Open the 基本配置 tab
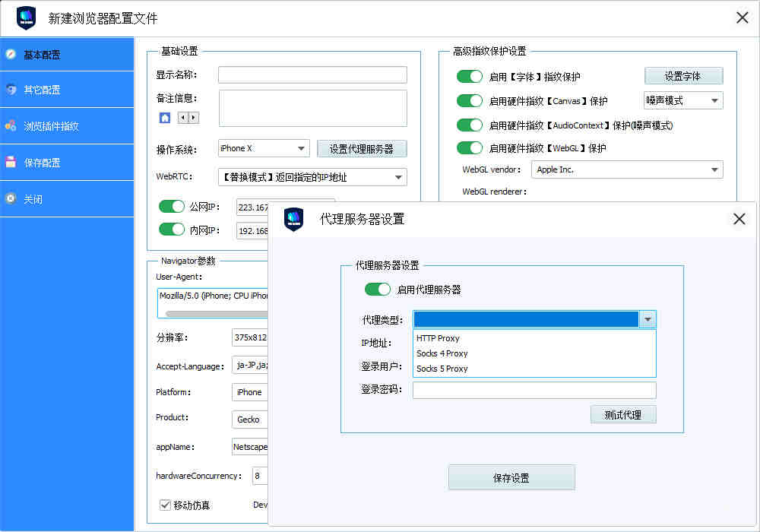Viewport: 760px width, 532px height. click(67, 54)
